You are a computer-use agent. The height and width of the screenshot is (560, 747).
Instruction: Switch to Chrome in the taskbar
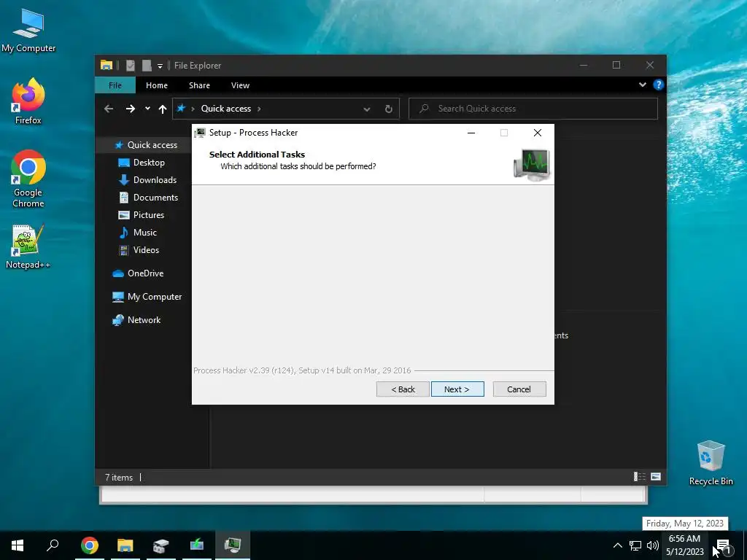(x=90, y=545)
